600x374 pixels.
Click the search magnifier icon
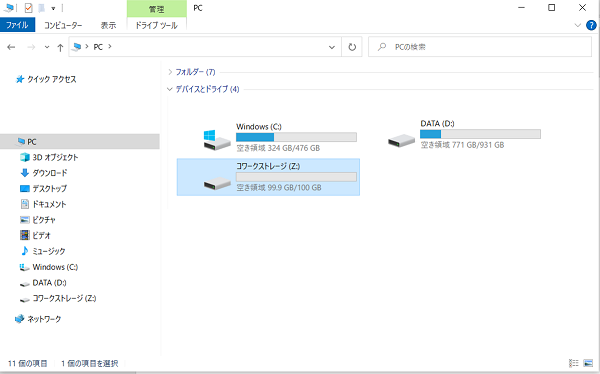point(382,47)
